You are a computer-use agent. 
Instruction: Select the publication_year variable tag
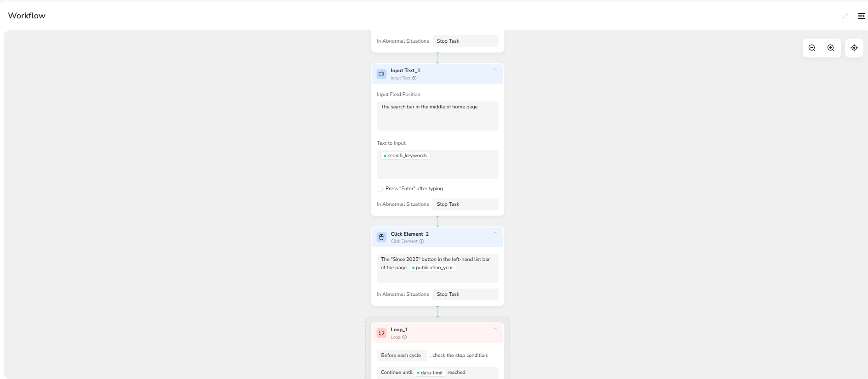[432, 268]
